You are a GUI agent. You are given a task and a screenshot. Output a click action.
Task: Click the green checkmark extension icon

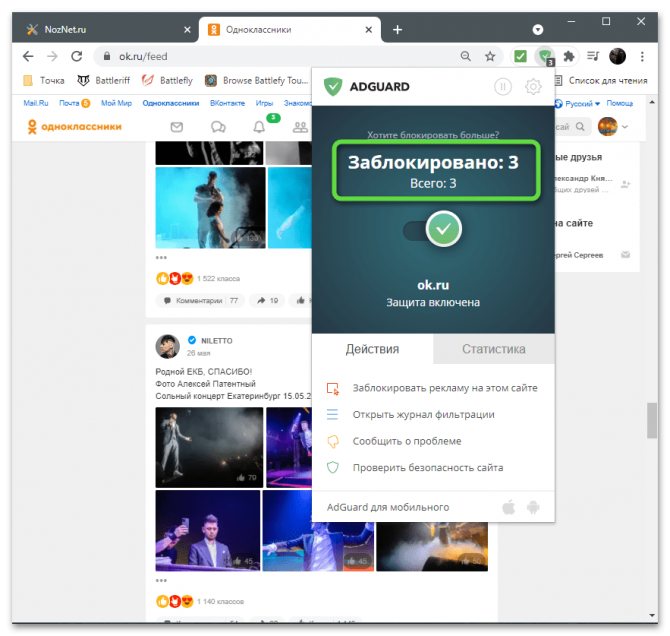(x=520, y=56)
